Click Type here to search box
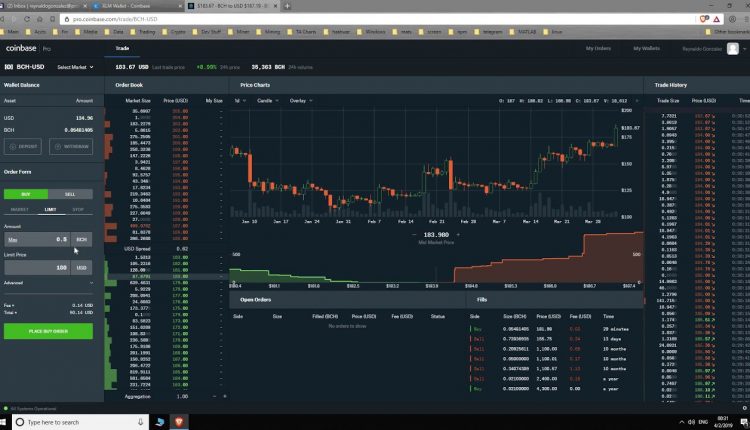 point(80,422)
